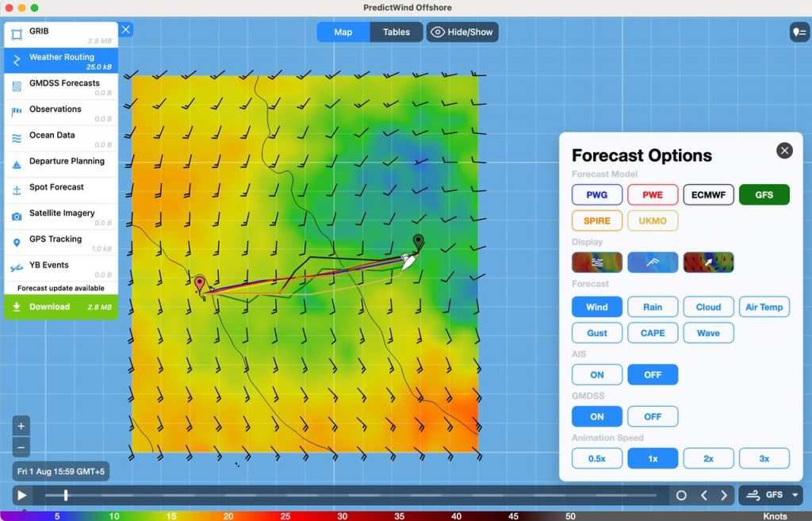Screen dimensions: 812x521
Task: Set animation speed to 3x
Action: coord(764,458)
